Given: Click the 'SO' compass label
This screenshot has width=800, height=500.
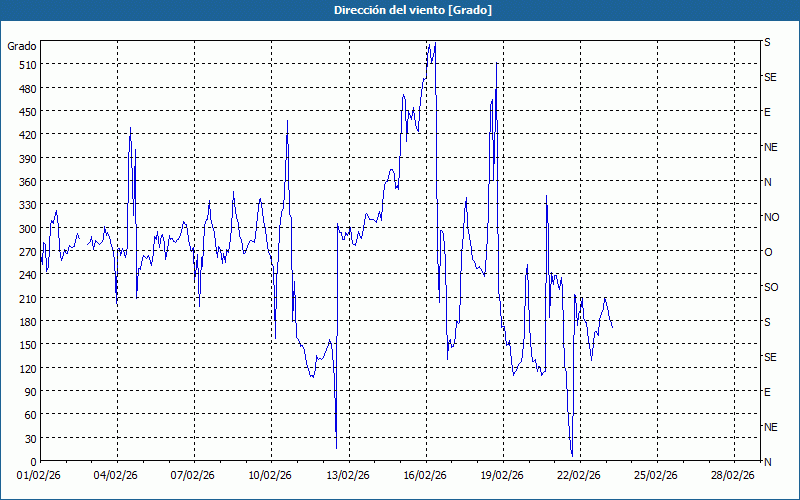Looking at the screenshot, I should (x=771, y=287).
